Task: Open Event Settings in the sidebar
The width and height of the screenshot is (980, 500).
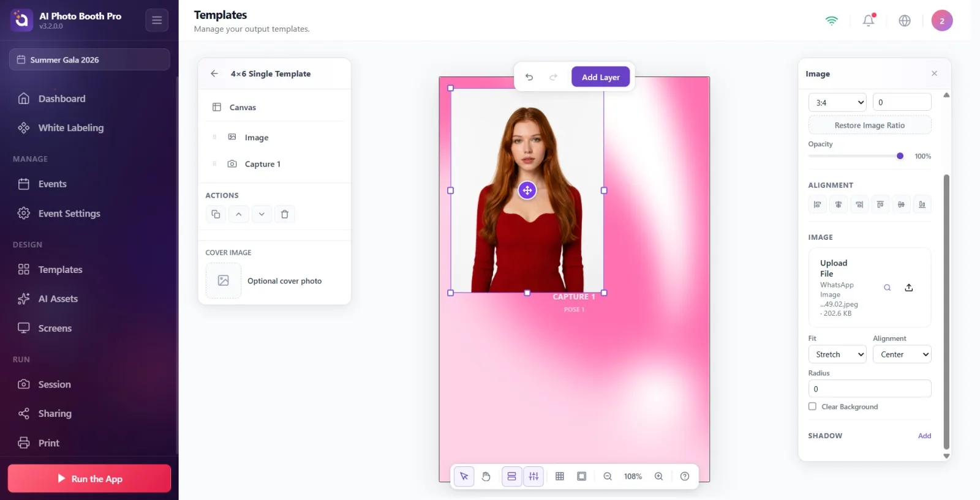Action: pyautogui.click(x=89, y=213)
